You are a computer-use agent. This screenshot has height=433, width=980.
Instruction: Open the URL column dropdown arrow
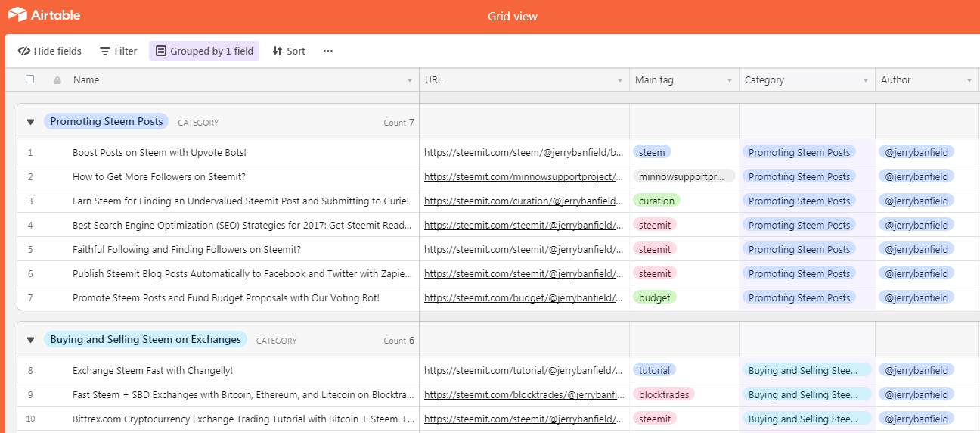pos(620,80)
